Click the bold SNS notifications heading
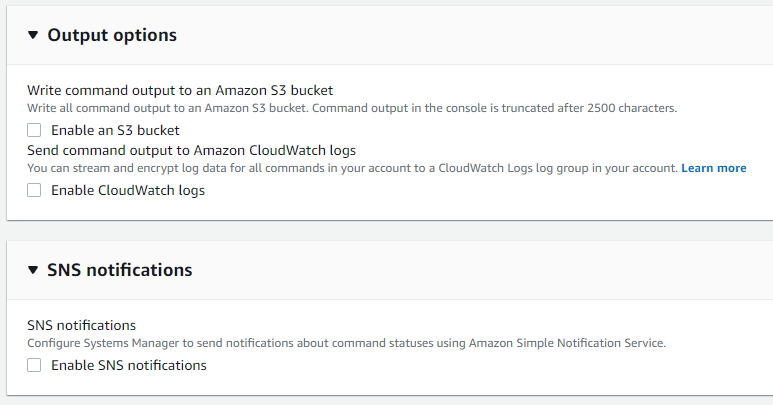The width and height of the screenshot is (773, 405). (120, 270)
